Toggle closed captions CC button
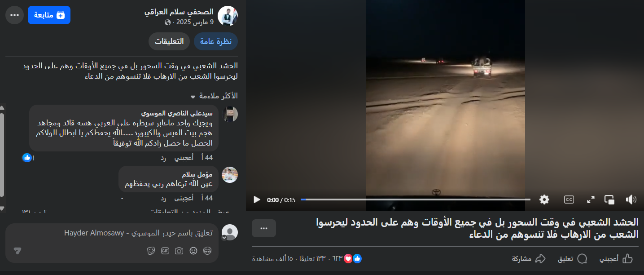The width and height of the screenshot is (644, 275). pos(569,200)
